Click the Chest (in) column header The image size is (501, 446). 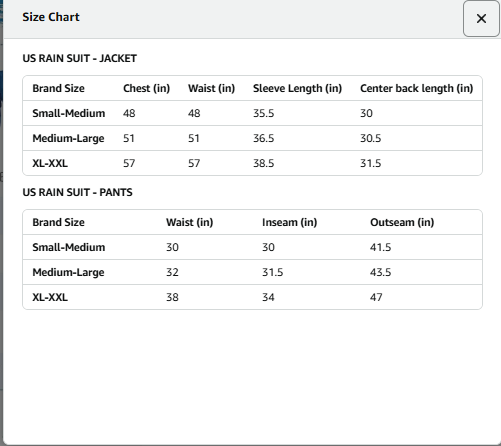[147, 88]
